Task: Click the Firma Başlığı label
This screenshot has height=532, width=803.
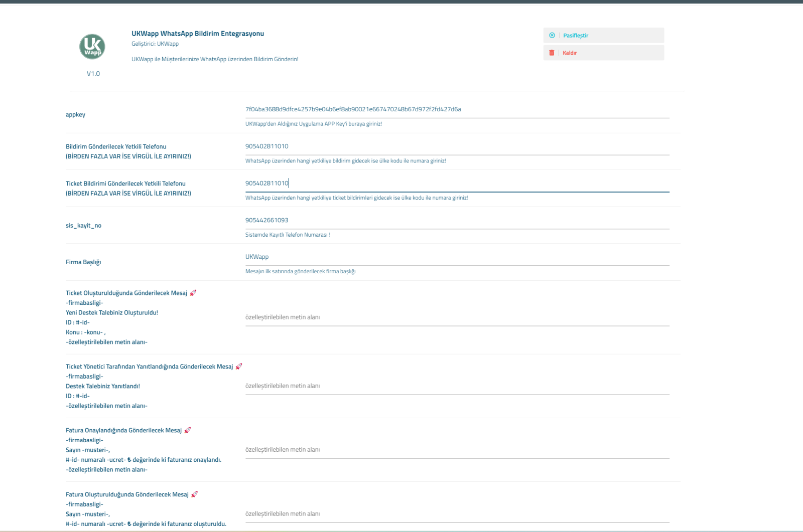Action: [x=83, y=262]
